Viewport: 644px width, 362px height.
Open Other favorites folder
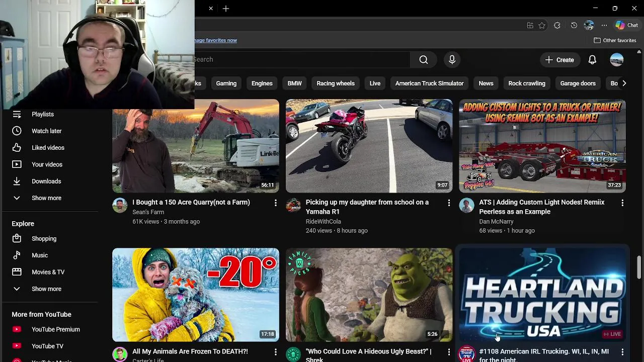[615, 40]
